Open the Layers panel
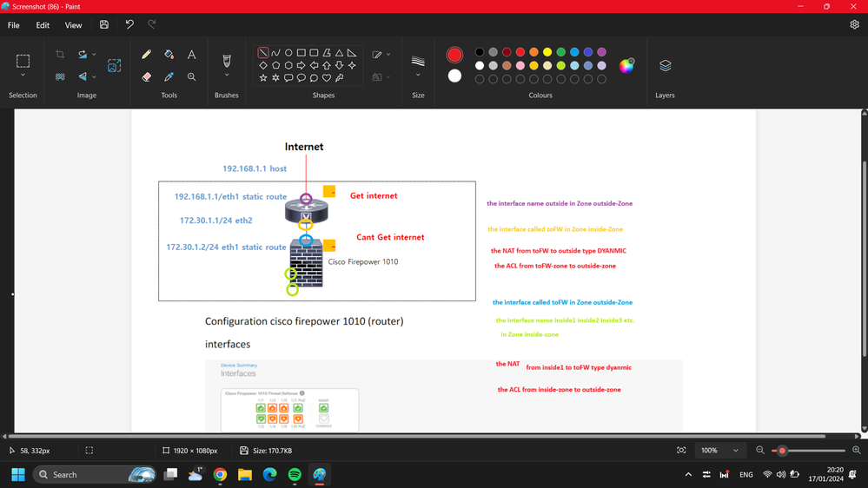 coord(665,66)
